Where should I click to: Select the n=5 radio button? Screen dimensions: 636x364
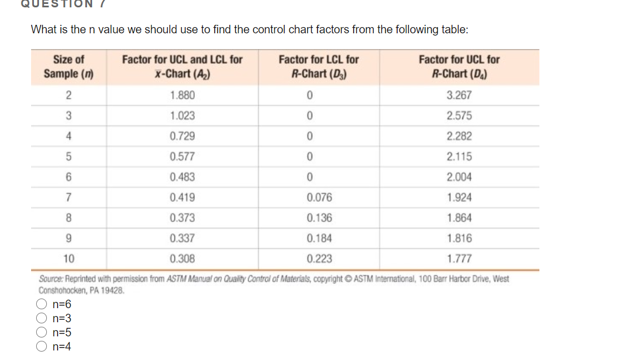pyautogui.click(x=41, y=332)
